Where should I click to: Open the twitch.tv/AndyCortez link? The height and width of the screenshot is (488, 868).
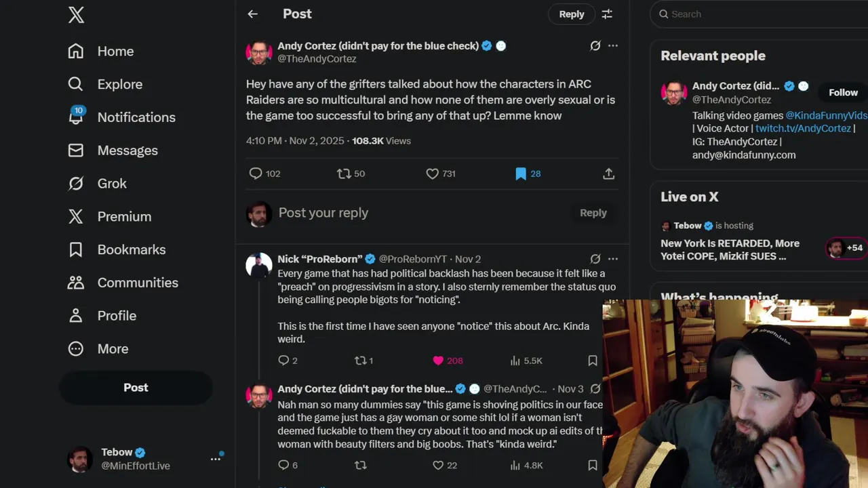(803, 129)
